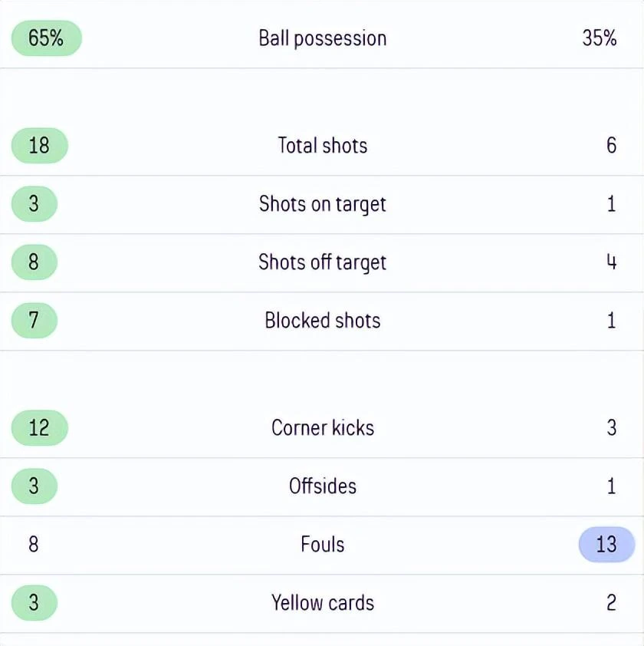644x646 pixels.
Task: Click the left team's 8 fouls value
Action: pyautogui.click(x=34, y=545)
